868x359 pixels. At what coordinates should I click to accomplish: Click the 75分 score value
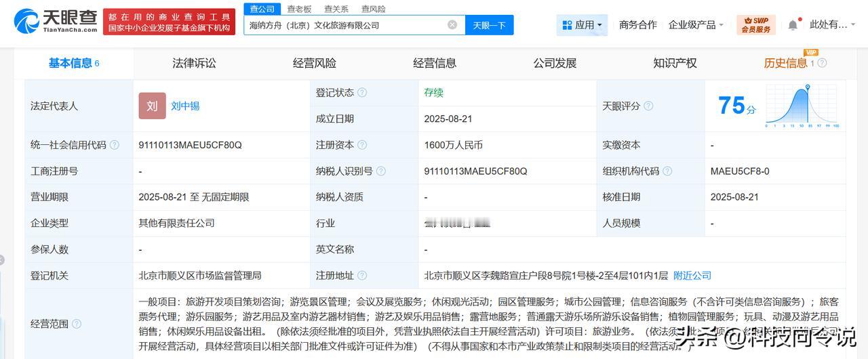point(737,106)
